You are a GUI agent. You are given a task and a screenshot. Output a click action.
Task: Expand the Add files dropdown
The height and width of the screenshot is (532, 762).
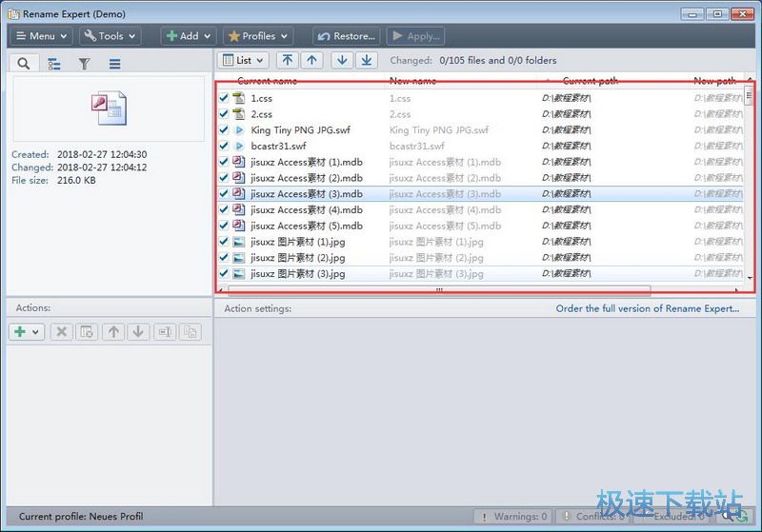188,36
